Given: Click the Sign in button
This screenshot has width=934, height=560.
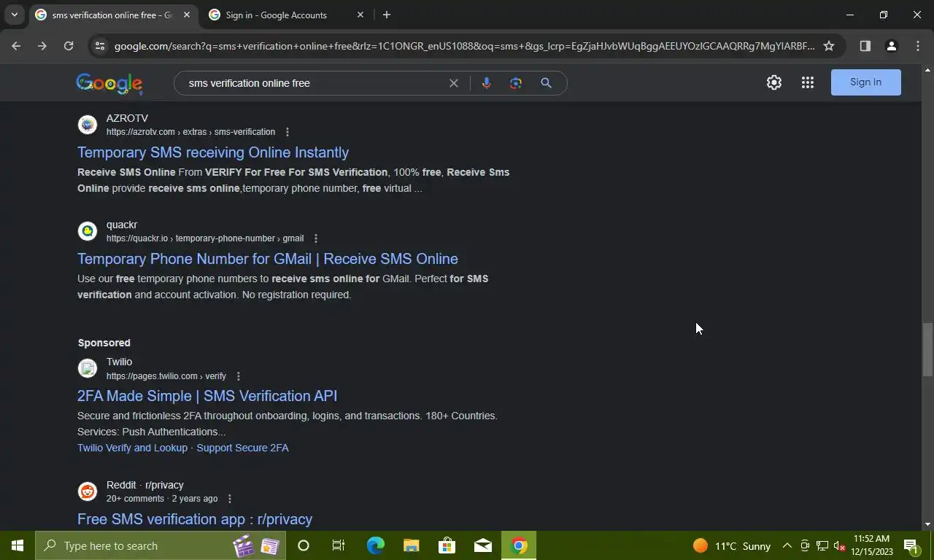Looking at the screenshot, I should pos(865,82).
